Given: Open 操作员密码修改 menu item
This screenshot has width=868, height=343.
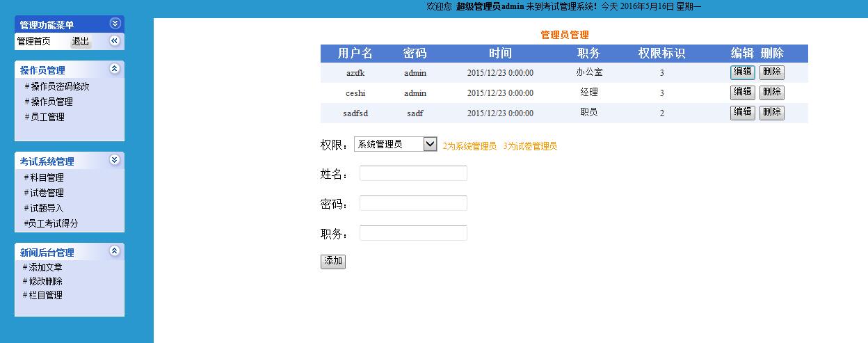Looking at the screenshot, I should click(60, 87).
